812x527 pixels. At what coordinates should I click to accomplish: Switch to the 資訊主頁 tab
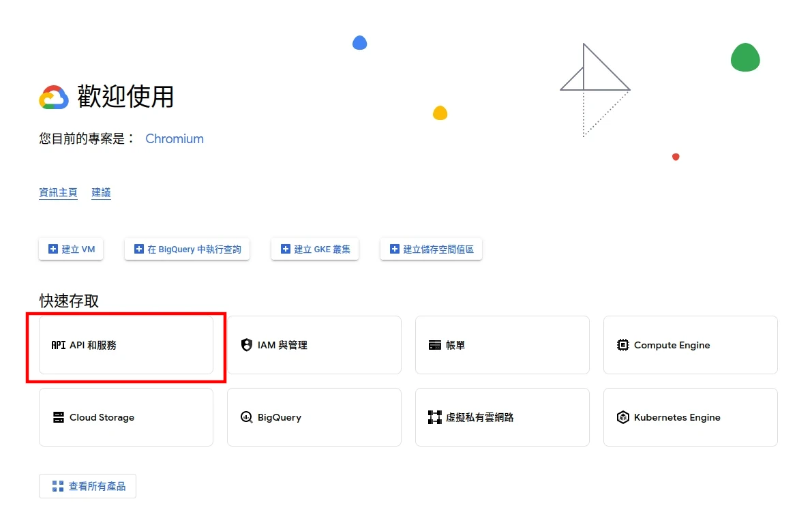(58, 193)
